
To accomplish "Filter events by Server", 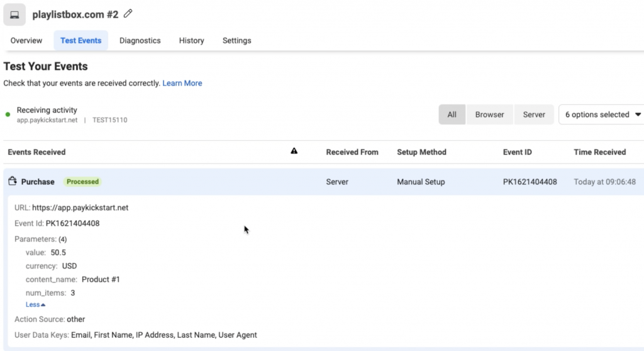I will (534, 114).
